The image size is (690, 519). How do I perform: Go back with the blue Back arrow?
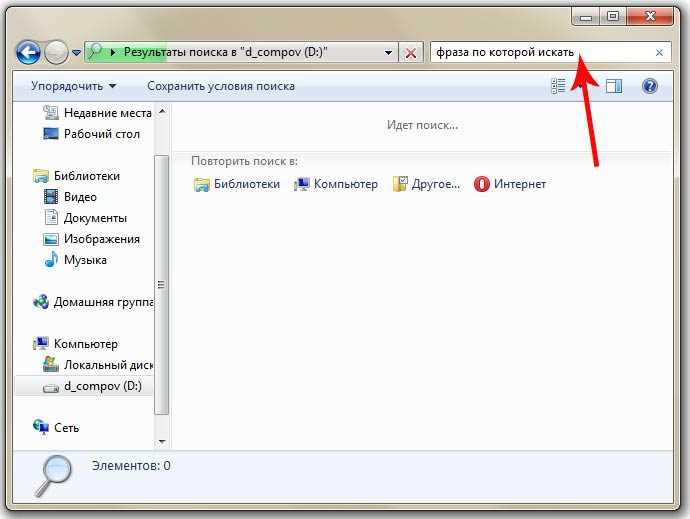pos(28,52)
